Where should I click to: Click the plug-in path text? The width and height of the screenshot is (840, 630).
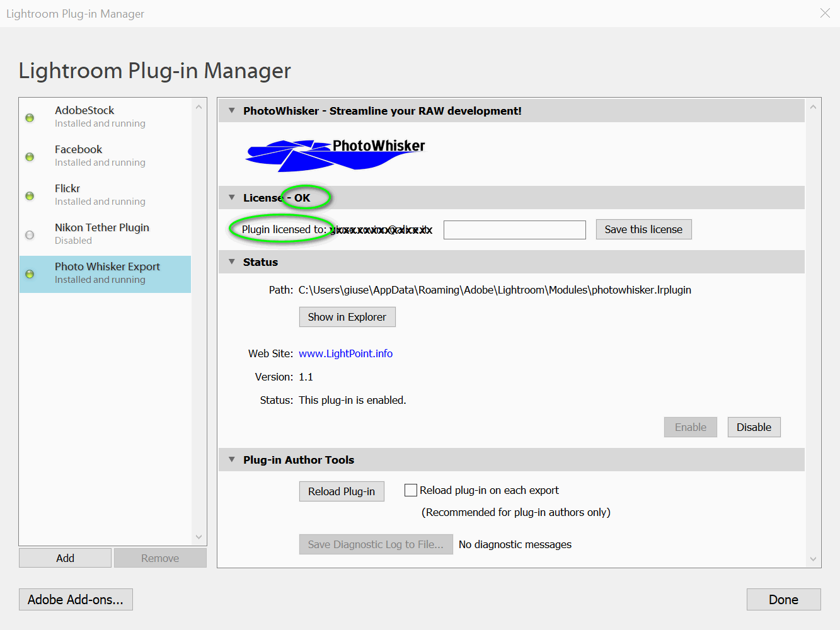click(x=495, y=290)
